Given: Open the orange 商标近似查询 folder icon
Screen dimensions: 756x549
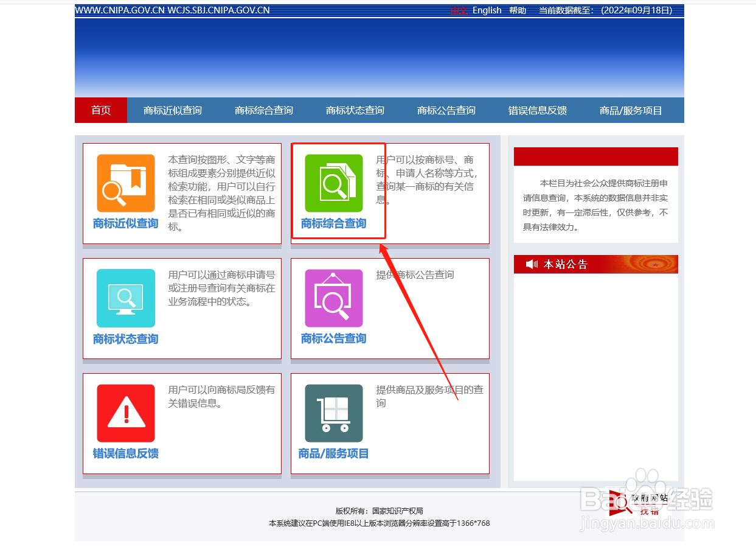Looking at the screenshot, I should (126, 183).
